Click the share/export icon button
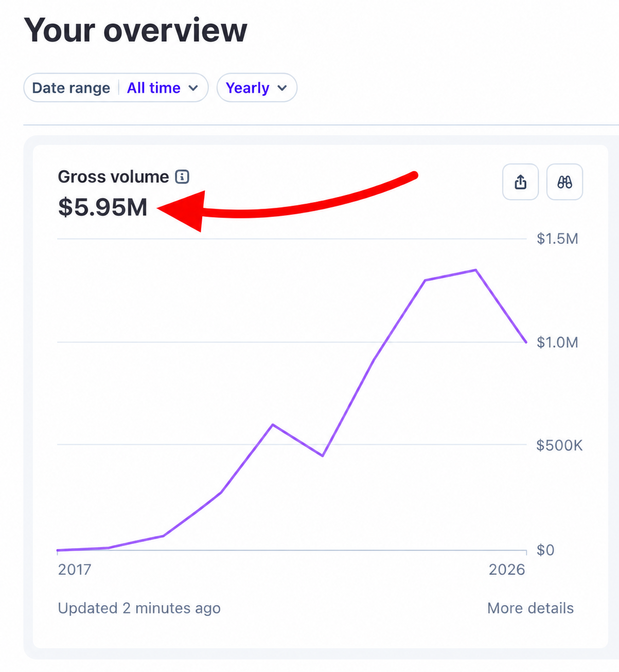619x672 pixels. (x=520, y=181)
